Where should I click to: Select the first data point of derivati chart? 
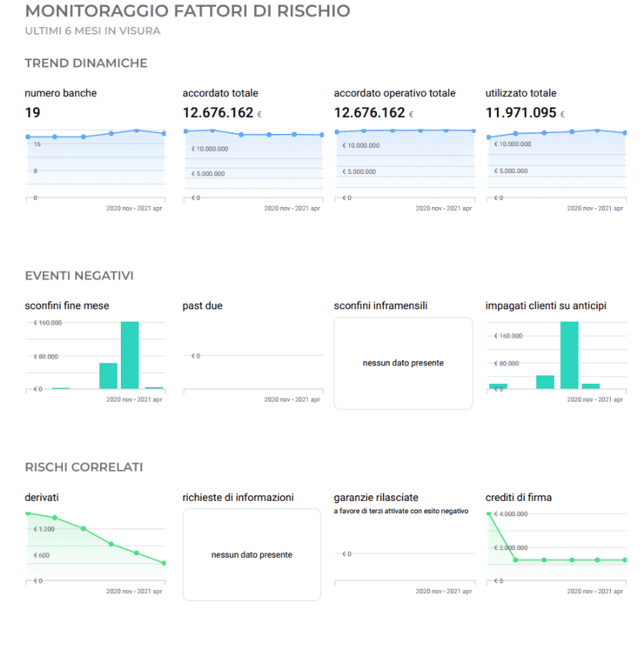click(27, 513)
